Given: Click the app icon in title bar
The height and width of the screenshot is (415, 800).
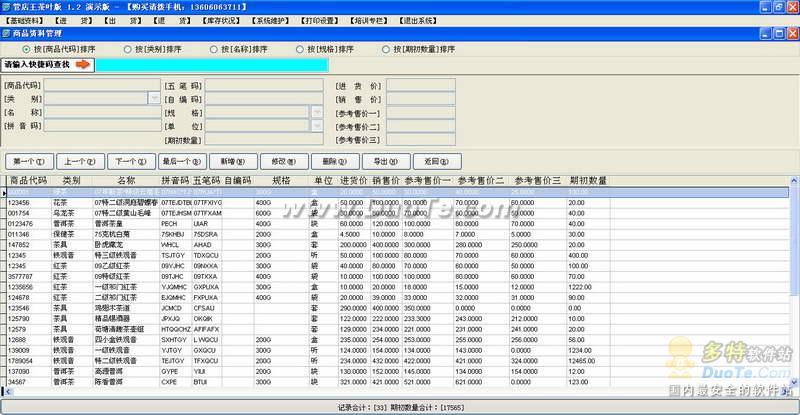Looking at the screenshot, I should (x=7, y=6).
